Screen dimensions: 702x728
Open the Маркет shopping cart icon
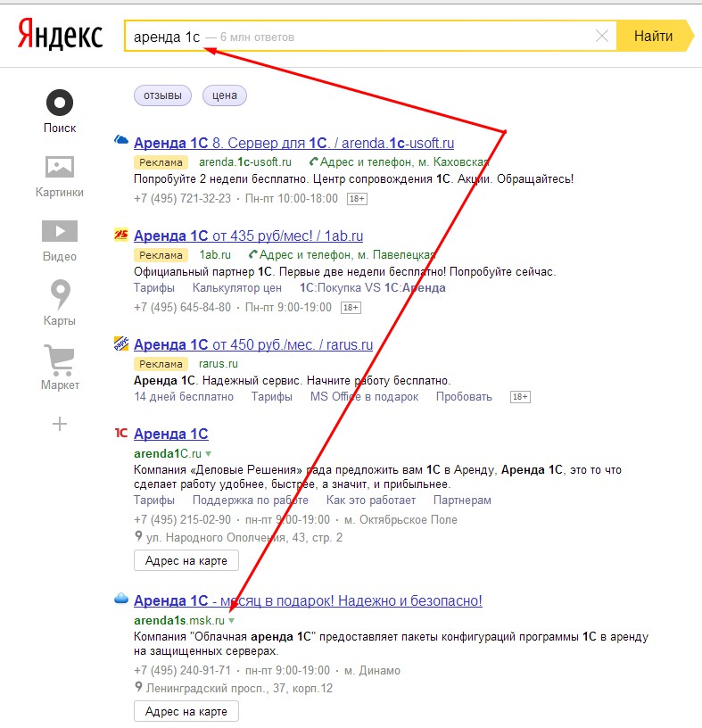tap(60, 360)
